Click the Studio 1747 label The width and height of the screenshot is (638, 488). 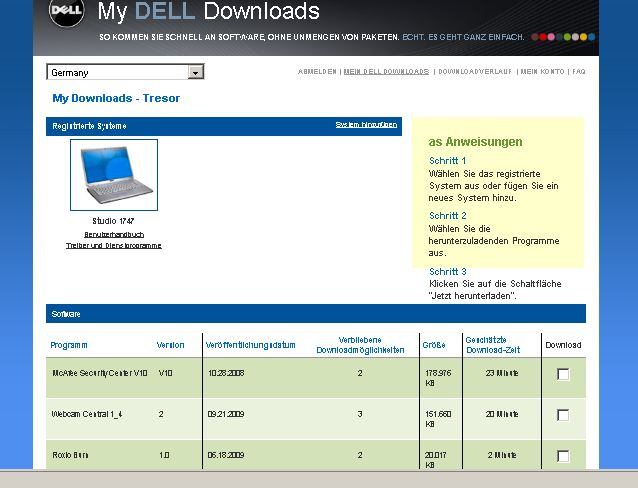click(x=113, y=221)
